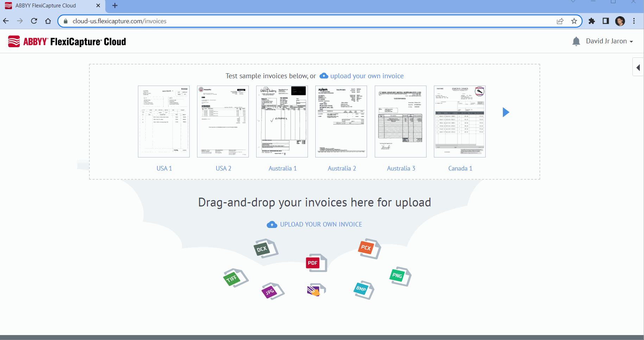Click the browser home button
The image size is (644, 340).
48,21
